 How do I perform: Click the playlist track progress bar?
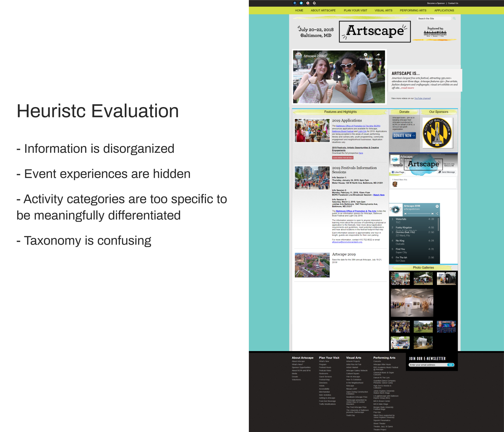[419, 213]
